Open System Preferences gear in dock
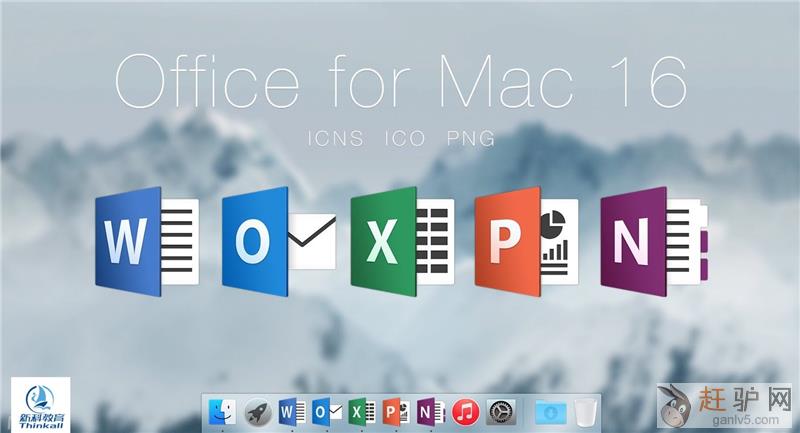This screenshot has width=800, height=433. point(500,411)
